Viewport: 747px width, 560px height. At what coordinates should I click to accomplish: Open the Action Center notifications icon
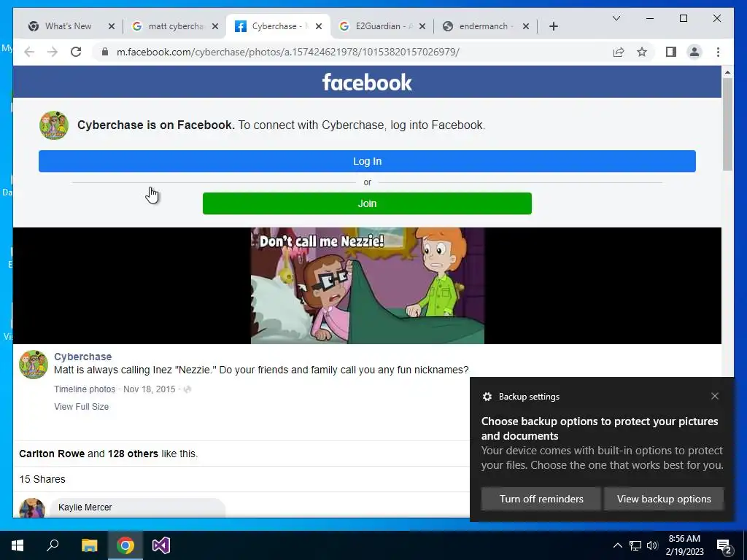pyautogui.click(x=724, y=546)
